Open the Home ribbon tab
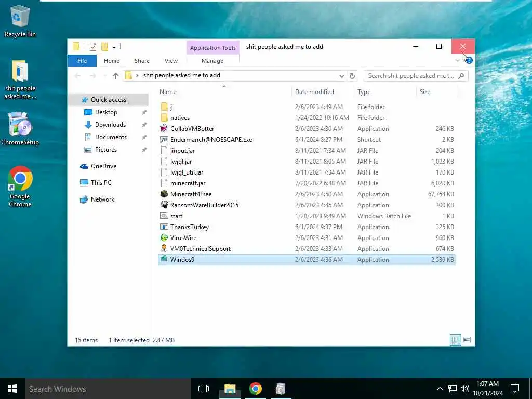532x399 pixels. coord(112,61)
